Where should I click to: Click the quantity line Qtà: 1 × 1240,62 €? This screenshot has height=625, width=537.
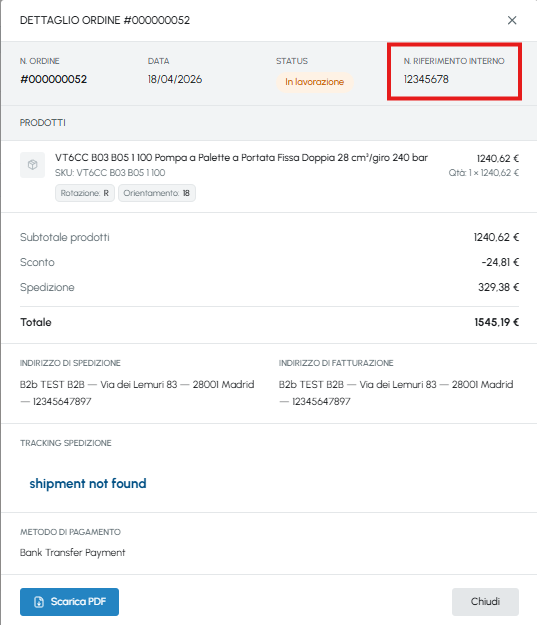click(484, 173)
